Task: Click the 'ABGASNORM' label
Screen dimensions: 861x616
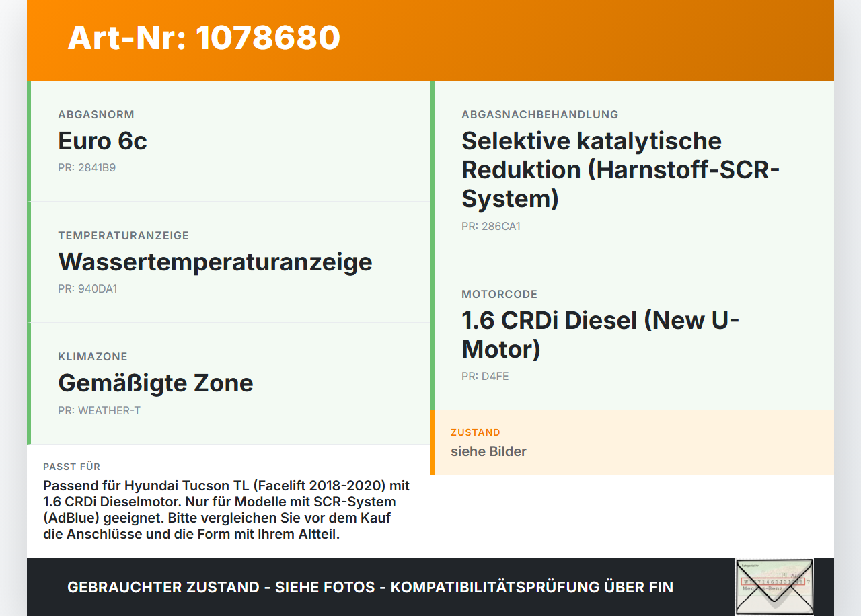Action: point(96,114)
